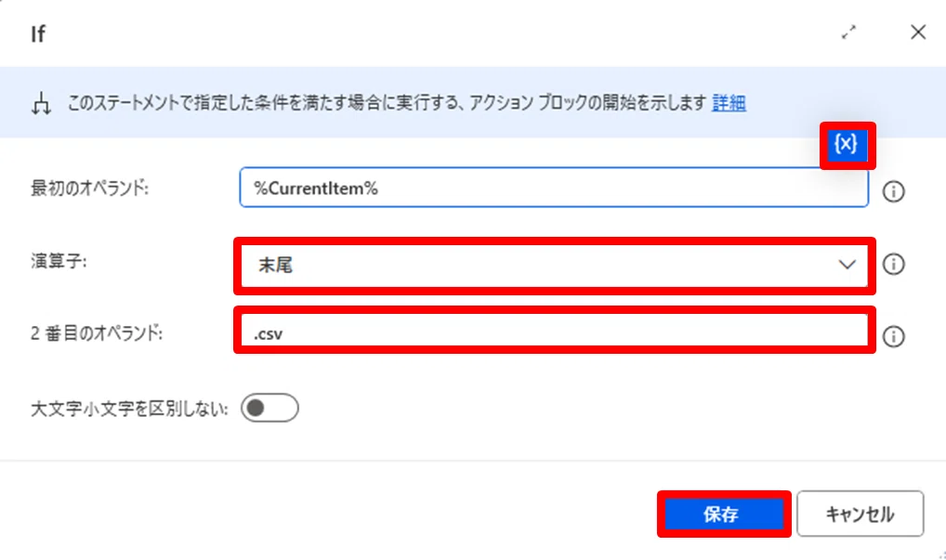Click the If action branch icon in banner
This screenshot has height=560, width=946.
pyautogui.click(x=41, y=103)
